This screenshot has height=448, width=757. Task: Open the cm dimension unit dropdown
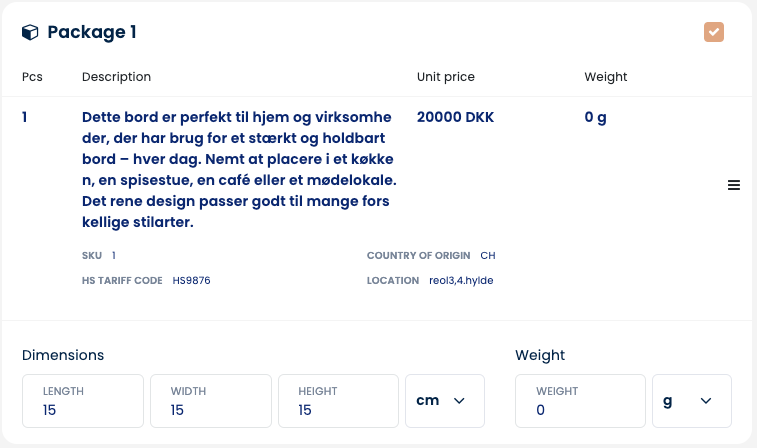[x=444, y=401]
